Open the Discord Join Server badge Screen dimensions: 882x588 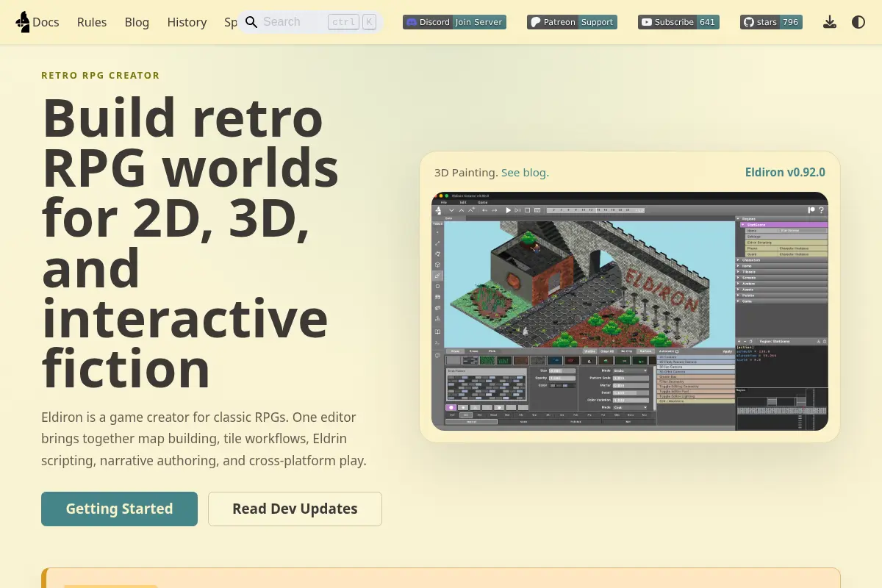click(x=454, y=22)
